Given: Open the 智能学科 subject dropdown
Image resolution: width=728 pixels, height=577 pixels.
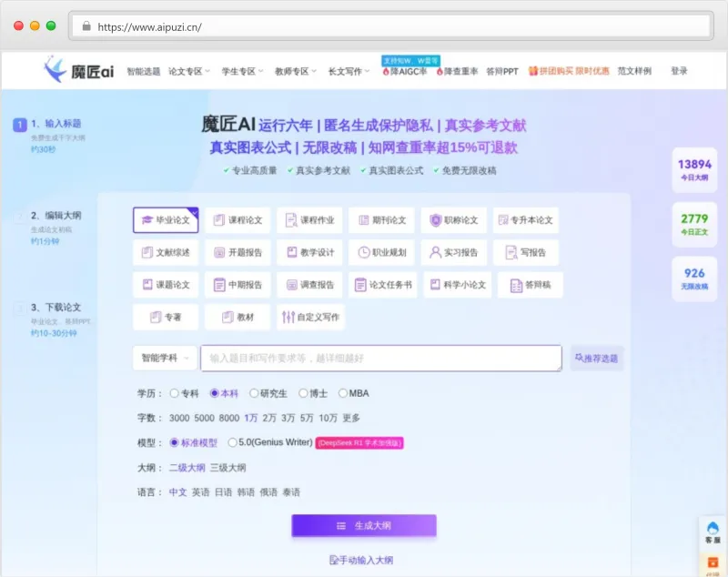Looking at the screenshot, I should pyautogui.click(x=162, y=358).
